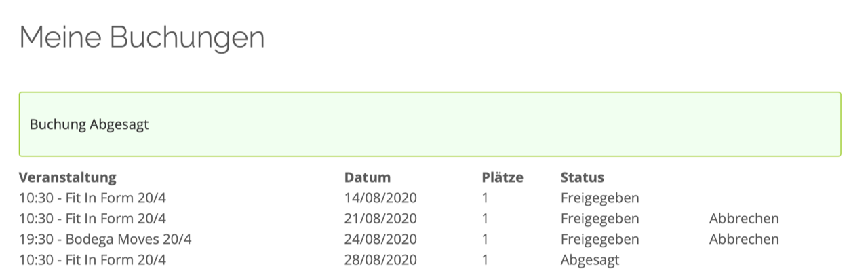Select the Fit In Form event dated 21/08/2020
The image size is (868, 271).
pyautogui.click(x=92, y=219)
